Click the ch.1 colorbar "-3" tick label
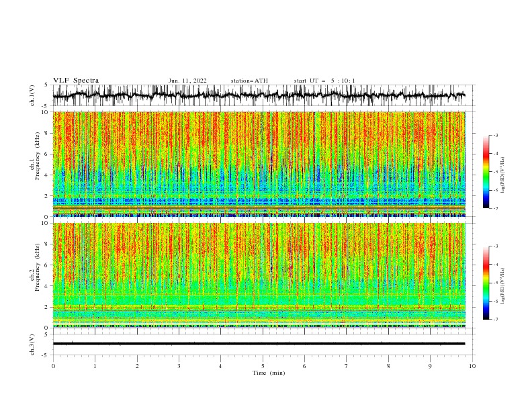532x411 pixels. pyautogui.click(x=496, y=136)
